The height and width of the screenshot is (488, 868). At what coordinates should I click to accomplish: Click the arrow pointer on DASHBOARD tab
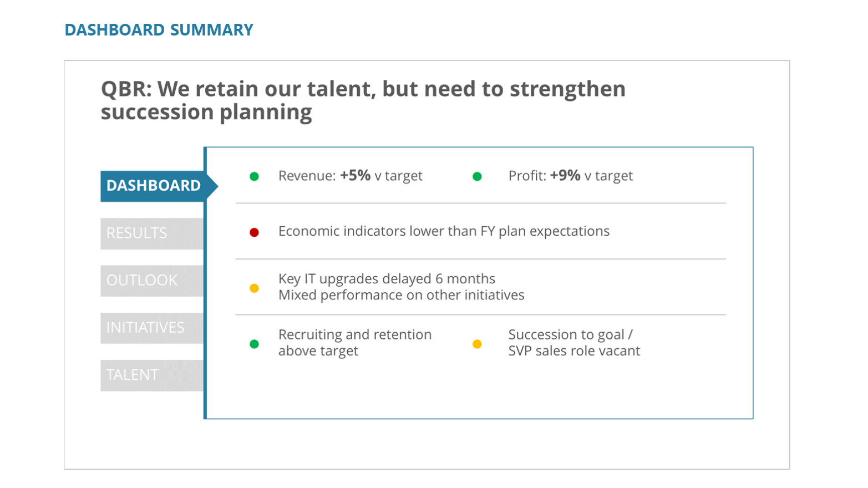213,186
